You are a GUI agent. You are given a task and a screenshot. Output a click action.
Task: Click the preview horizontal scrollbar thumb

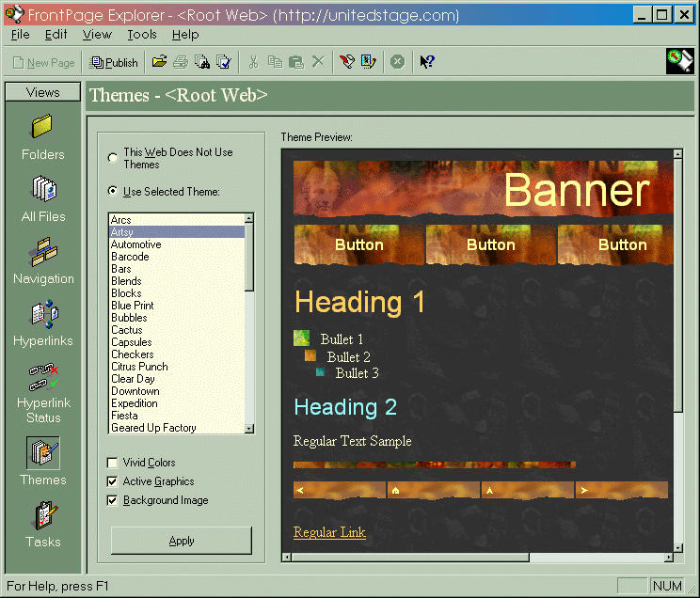410,557
